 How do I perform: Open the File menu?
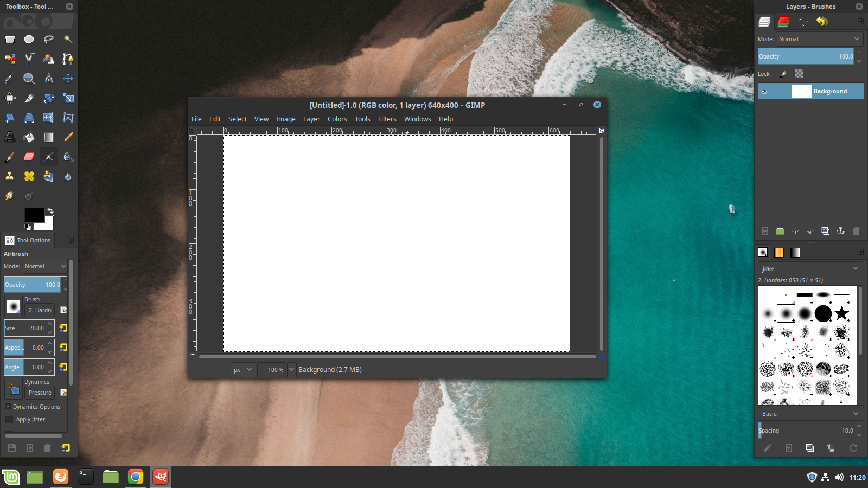[196, 119]
